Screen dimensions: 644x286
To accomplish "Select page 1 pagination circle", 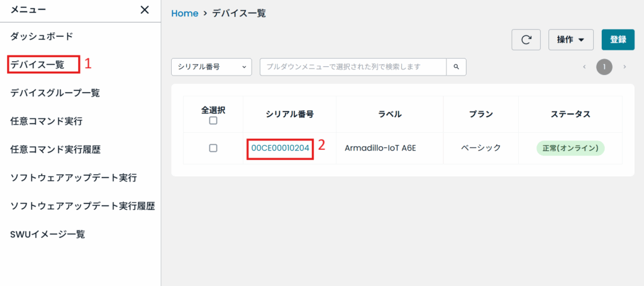I will tap(604, 67).
